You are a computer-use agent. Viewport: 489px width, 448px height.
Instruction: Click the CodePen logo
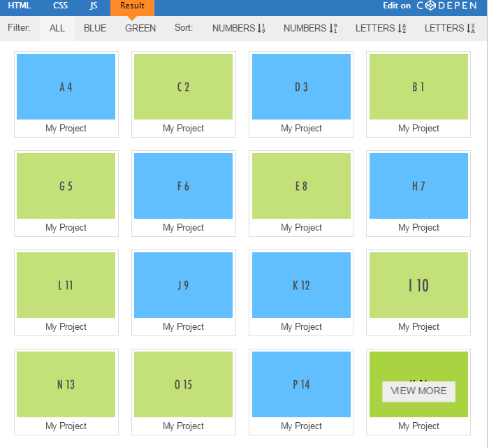tap(449, 6)
